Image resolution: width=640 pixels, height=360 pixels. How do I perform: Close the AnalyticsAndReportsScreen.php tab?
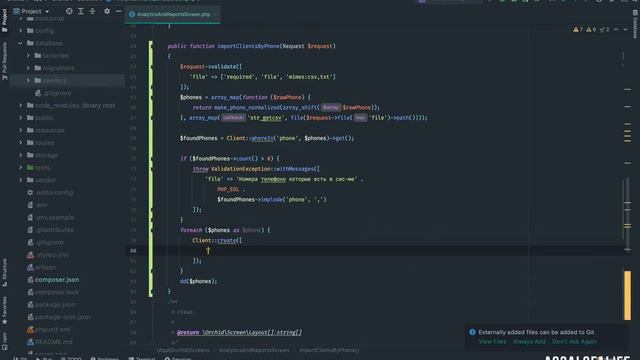point(215,14)
